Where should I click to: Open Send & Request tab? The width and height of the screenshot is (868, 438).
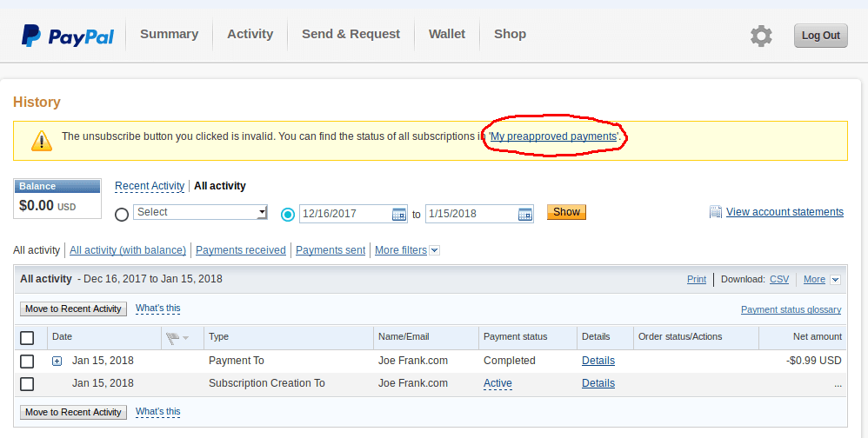[351, 34]
